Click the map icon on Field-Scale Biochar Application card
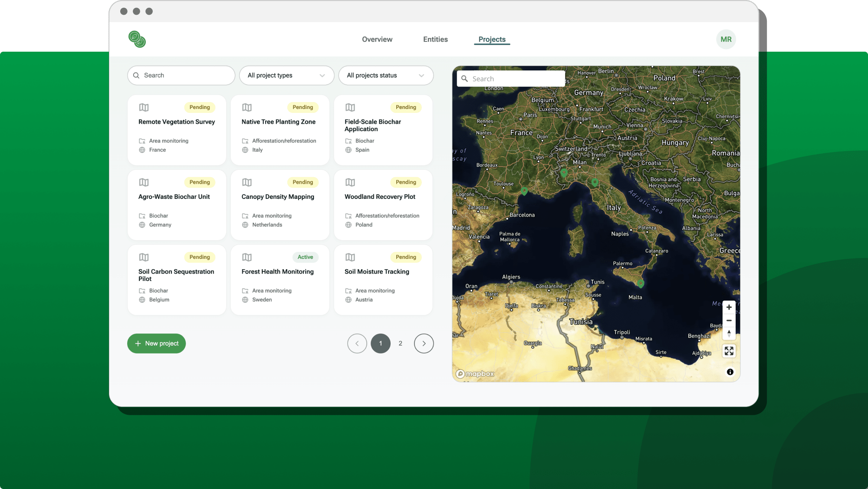The width and height of the screenshot is (868, 489). point(350,107)
